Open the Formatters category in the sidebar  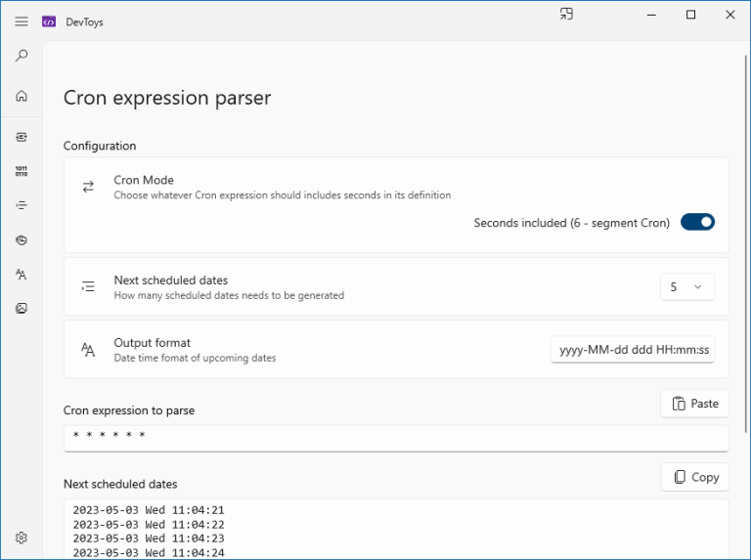[22, 205]
